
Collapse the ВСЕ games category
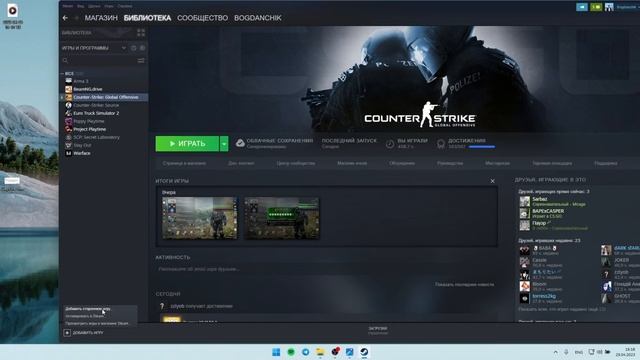(x=62, y=74)
